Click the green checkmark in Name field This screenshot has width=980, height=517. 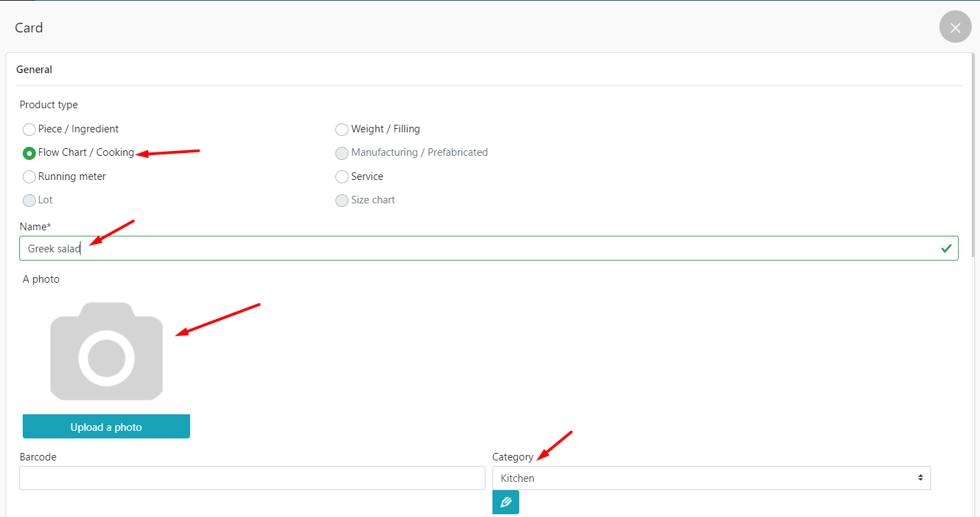[x=946, y=248]
